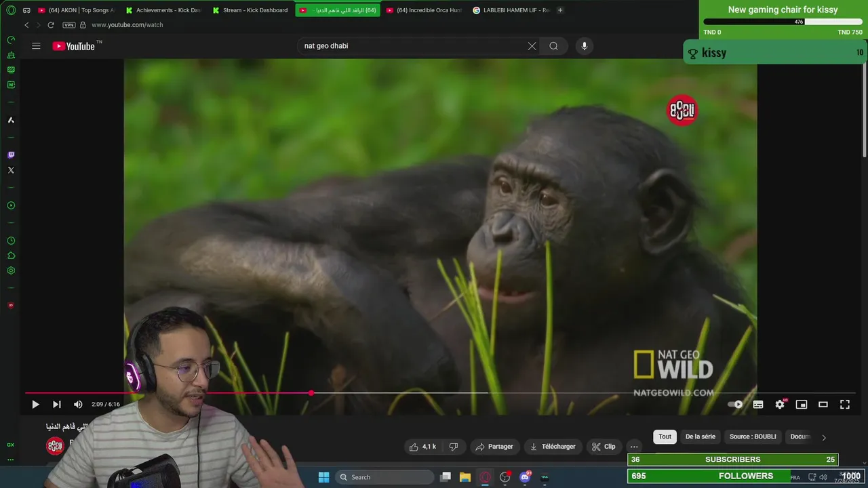Open Opera GX taskbar icon
This screenshot has width=868, height=488.
485,477
